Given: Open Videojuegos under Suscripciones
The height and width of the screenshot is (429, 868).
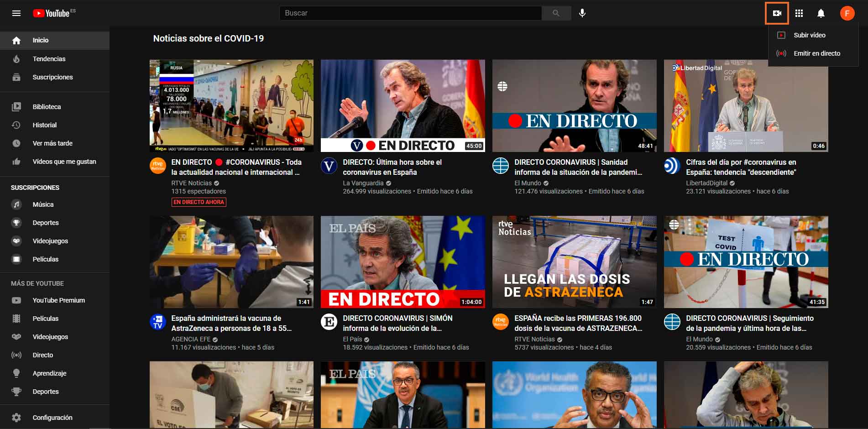Looking at the screenshot, I should pos(55,241).
